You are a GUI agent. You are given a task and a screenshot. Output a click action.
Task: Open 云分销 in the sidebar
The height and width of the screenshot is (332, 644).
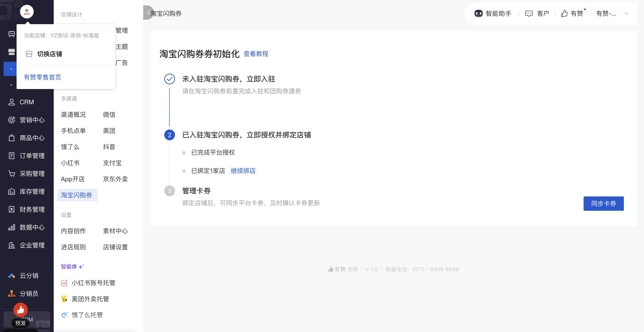[x=29, y=275]
